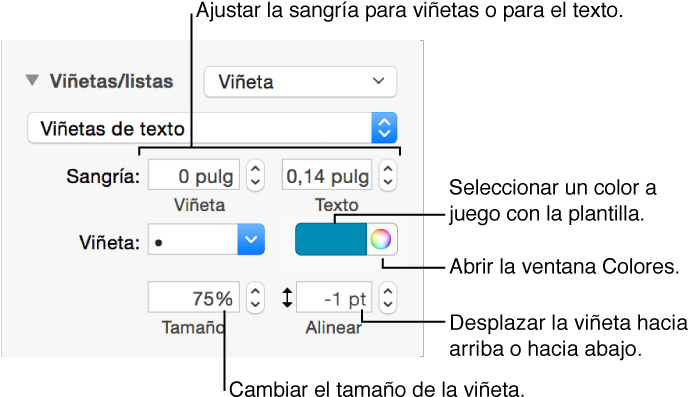Click the Viñeta label under the indent field

pos(200,205)
